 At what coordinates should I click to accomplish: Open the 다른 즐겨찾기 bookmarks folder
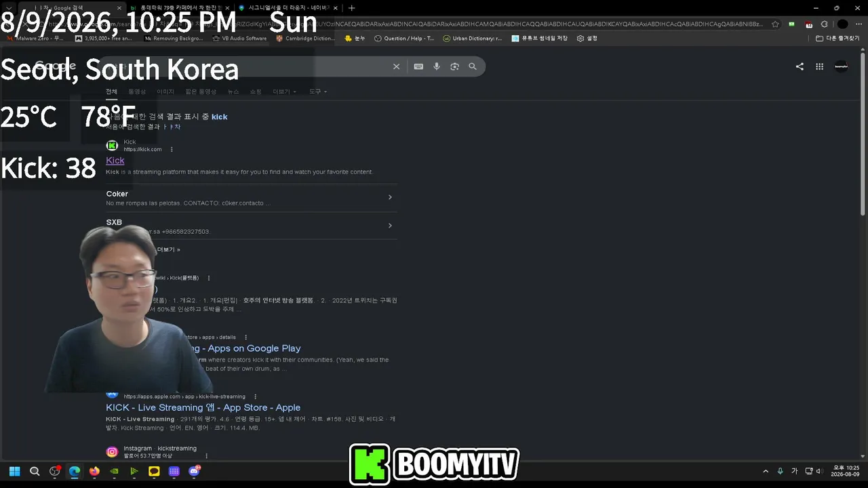838,39
